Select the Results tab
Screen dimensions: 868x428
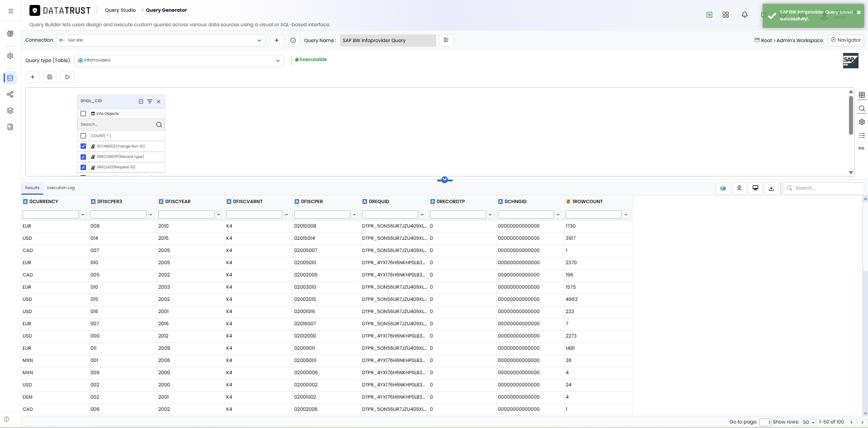coord(32,188)
